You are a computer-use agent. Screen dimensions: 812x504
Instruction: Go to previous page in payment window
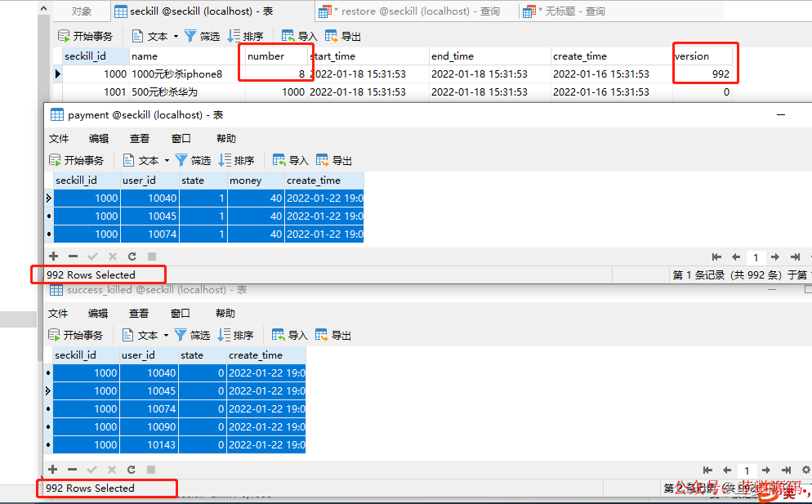[736, 257]
